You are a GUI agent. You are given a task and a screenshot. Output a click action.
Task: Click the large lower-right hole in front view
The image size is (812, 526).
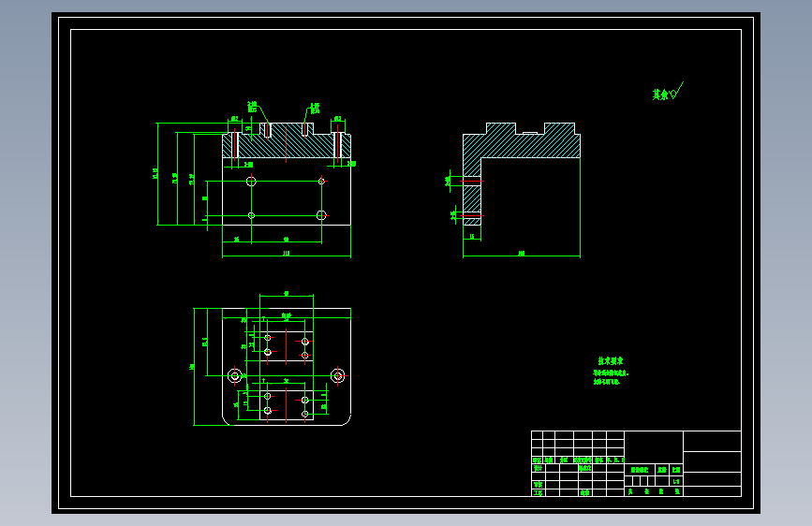[321, 215]
